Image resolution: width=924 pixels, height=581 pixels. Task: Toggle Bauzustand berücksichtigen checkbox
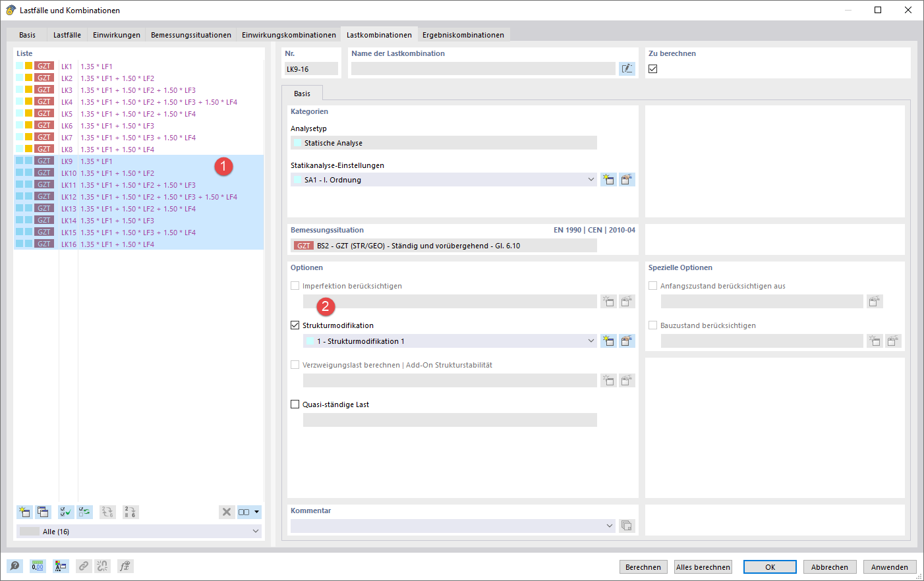[653, 325]
